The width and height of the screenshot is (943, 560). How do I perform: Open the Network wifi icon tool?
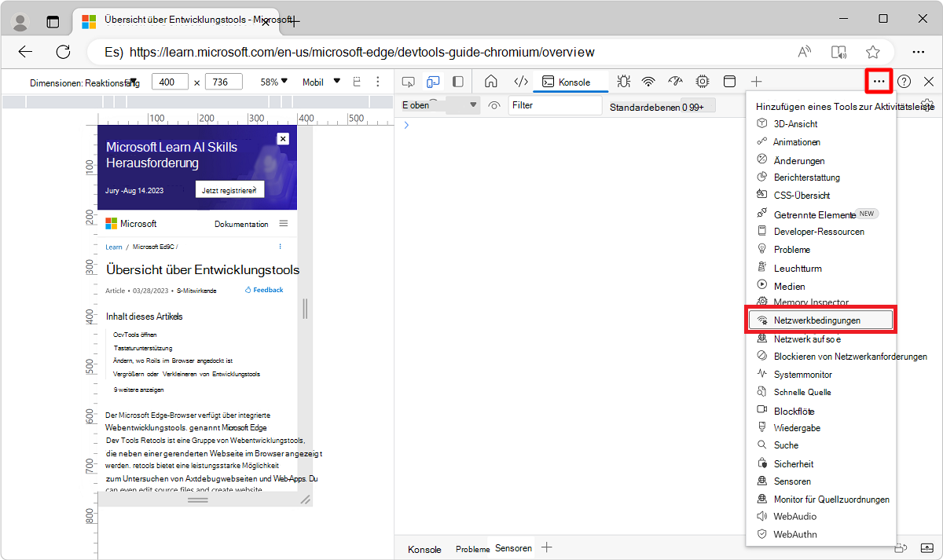pos(648,81)
